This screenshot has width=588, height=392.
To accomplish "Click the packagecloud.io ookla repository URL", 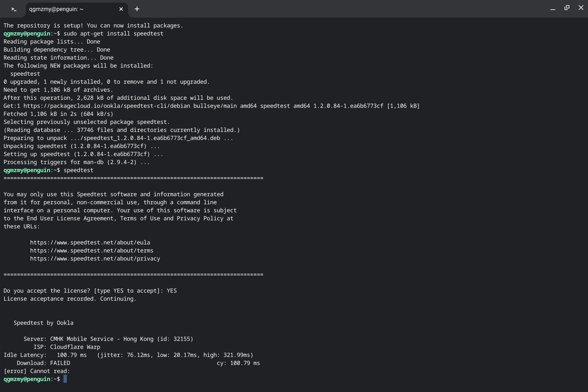I will [x=107, y=106].
